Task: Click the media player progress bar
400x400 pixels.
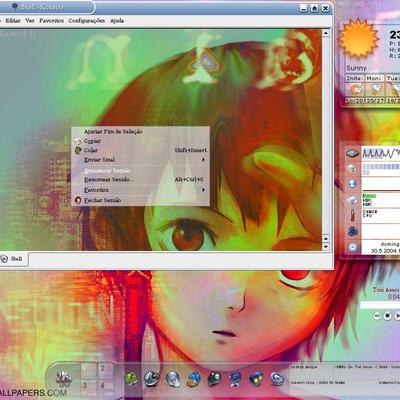Action: [x=380, y=304]
